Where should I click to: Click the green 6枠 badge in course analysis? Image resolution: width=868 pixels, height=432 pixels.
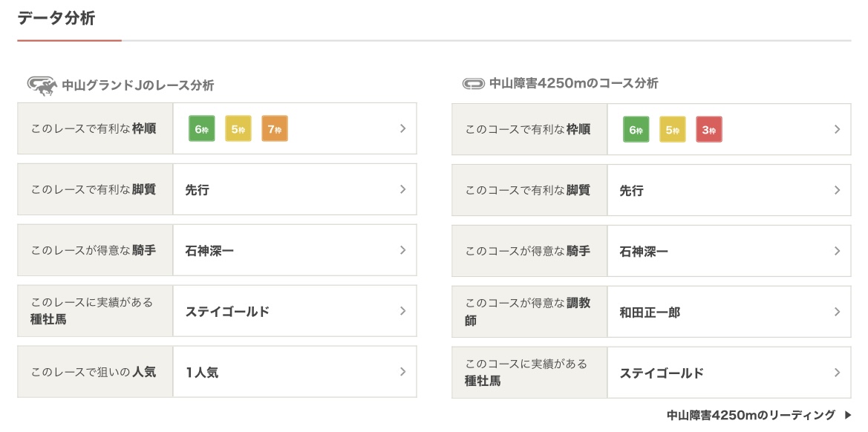(636, 129)
